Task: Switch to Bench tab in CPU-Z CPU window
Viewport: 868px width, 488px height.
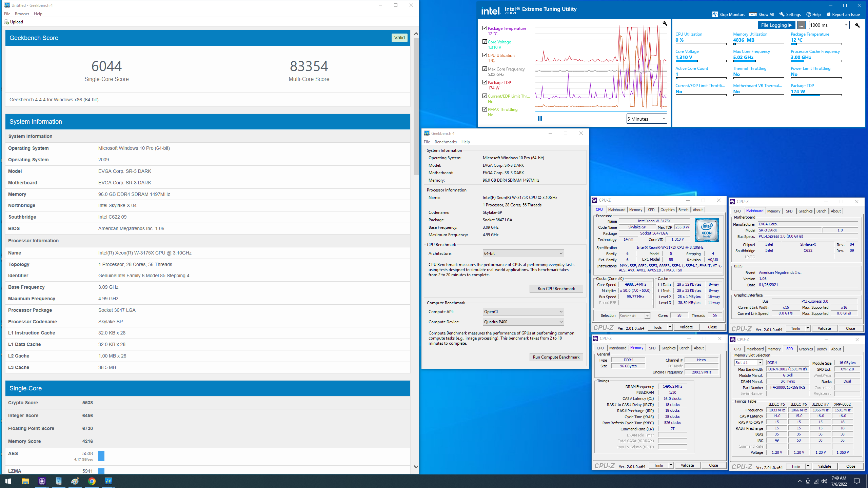Action: pos(683,210)
